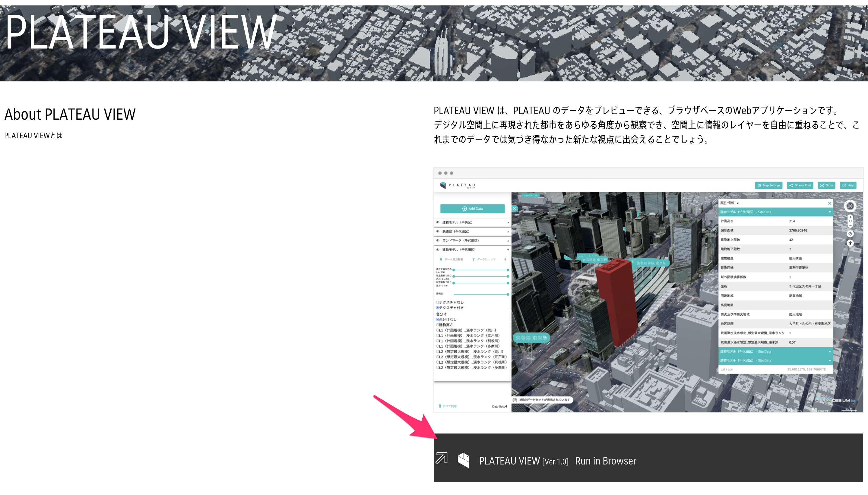Click the Add Data button
This screenshot has width=868, height=495.
coord(472,209)
